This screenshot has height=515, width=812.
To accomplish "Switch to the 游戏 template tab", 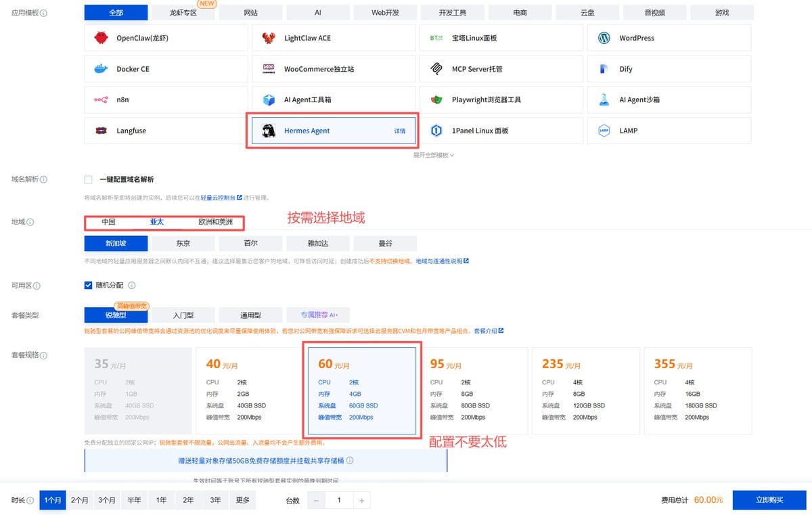I will point(722,12).
